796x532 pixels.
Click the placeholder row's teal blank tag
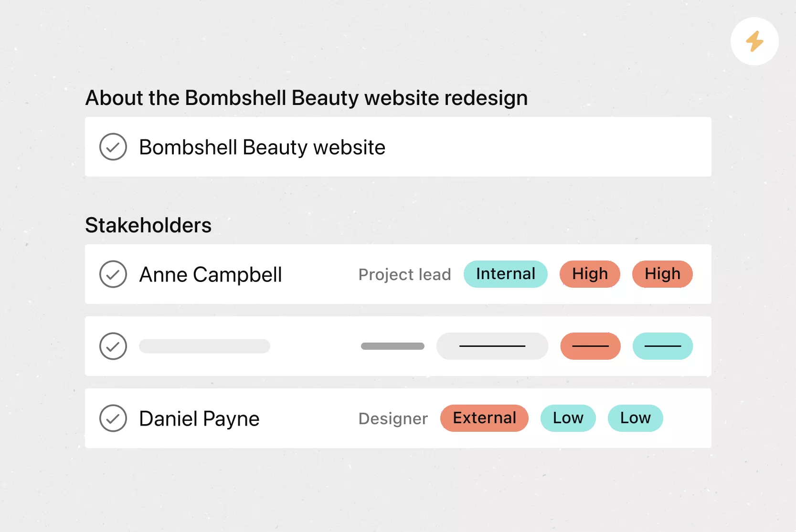pyautogui.click(x=663, y=346)
